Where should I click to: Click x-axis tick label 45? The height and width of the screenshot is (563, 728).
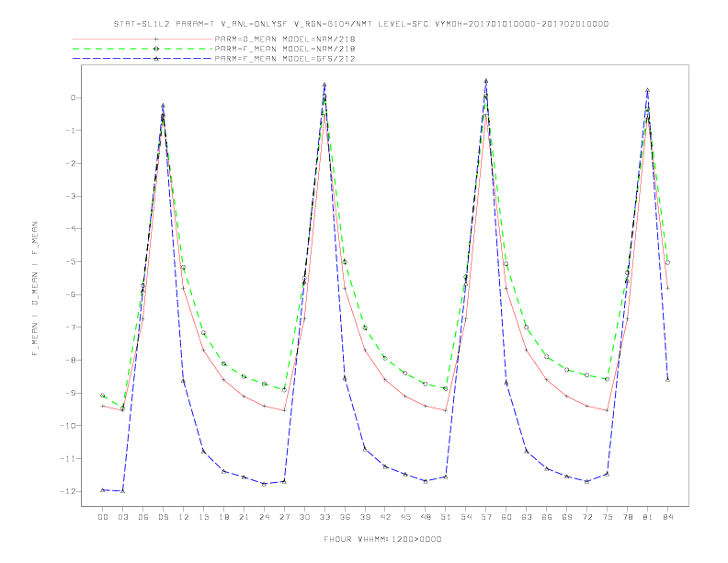tap(405, 517)
